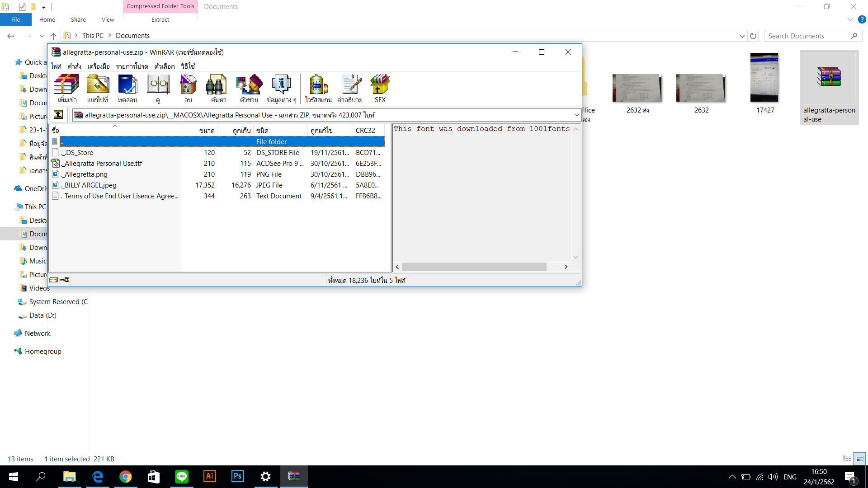
Task: Click the View (ดู) toolbar icon
Action: tap(158, 89)
